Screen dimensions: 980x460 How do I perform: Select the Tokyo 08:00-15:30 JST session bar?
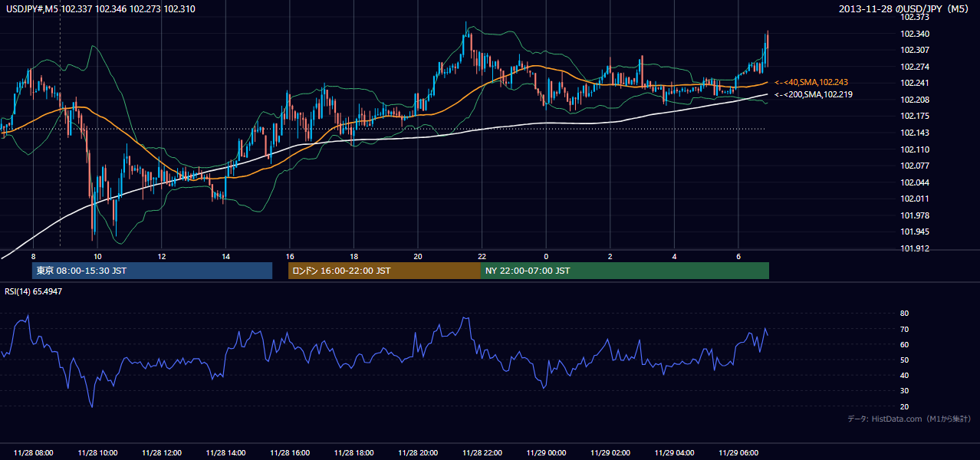click(x=152, y=271)
